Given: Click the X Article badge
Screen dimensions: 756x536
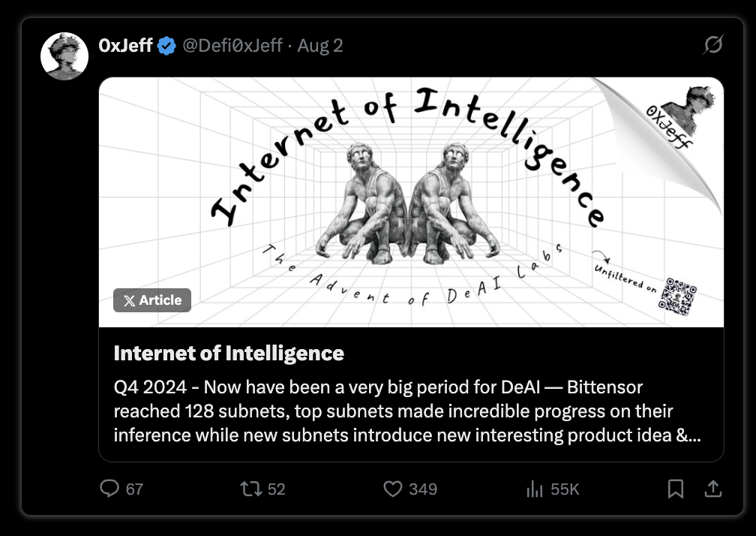Looking at the screenshot, I should [x=152, y=300].
